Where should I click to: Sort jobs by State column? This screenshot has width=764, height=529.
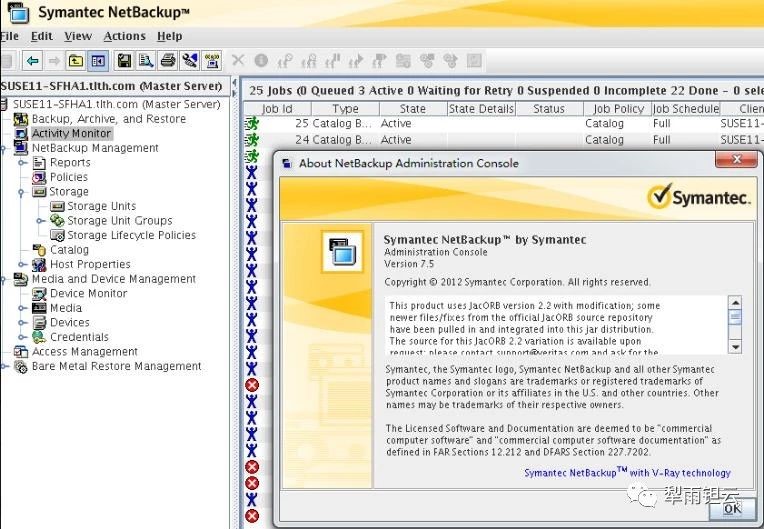[x=413, y=109]
